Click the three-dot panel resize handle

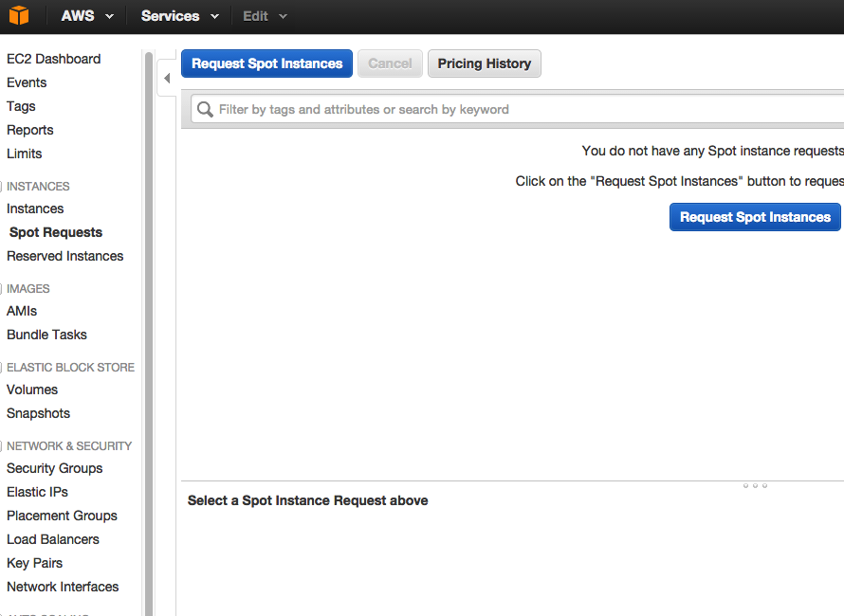(x=755, y=486)
